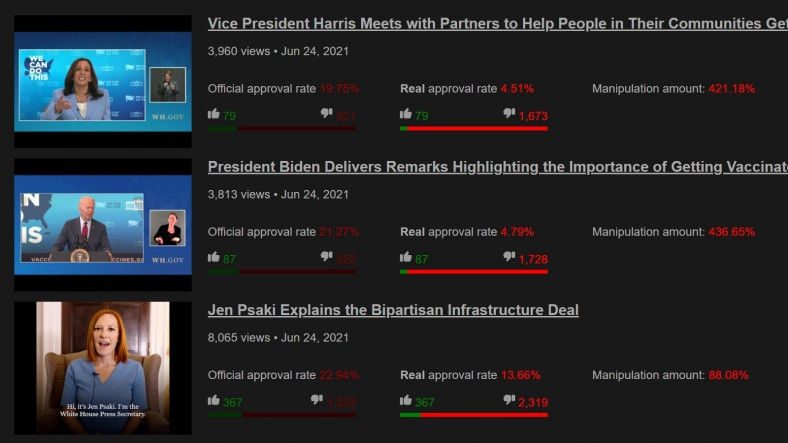Click thumbs-down icon under Biden real approval rate
The width and height of the screenshot is (788, 443).
pos(509,257)
